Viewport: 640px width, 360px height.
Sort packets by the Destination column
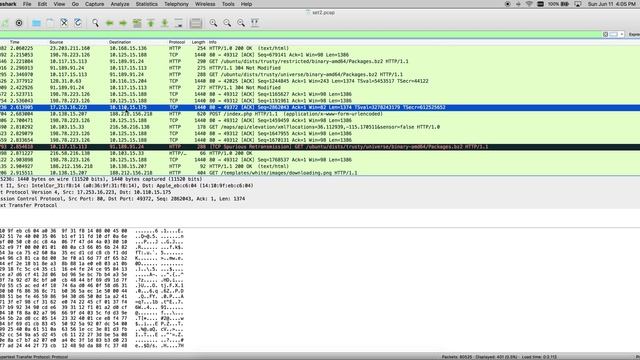(120, 42)
